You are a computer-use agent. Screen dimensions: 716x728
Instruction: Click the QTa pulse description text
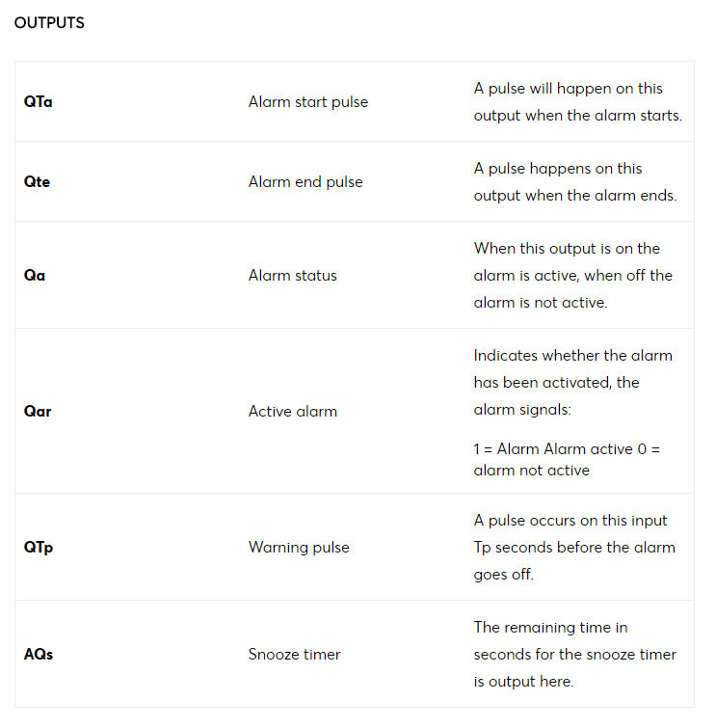click(x=578, y=101)
